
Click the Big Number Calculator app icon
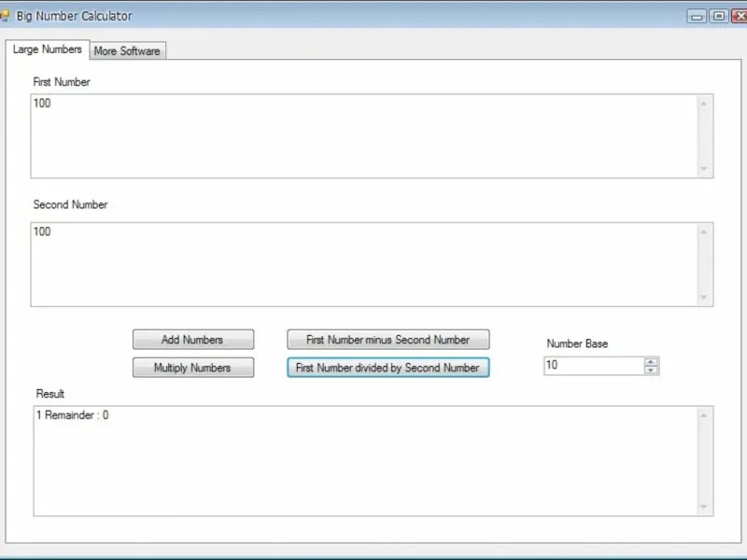click(x=5, y=16)
